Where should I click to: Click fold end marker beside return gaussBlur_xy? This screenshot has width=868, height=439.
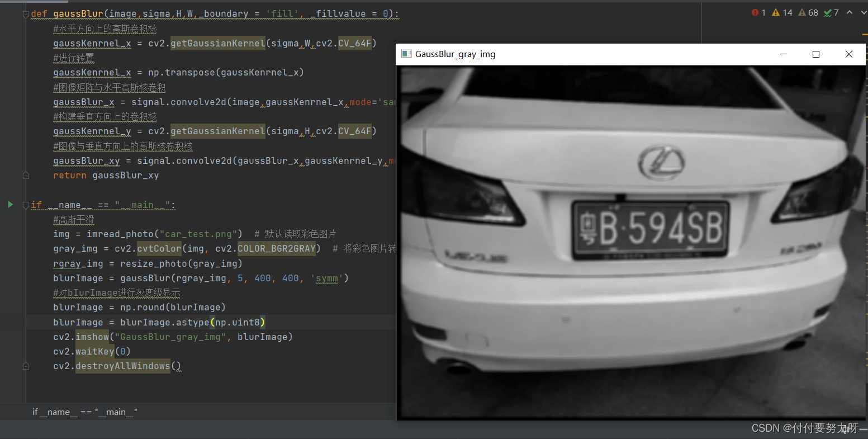tap(26, 176)
